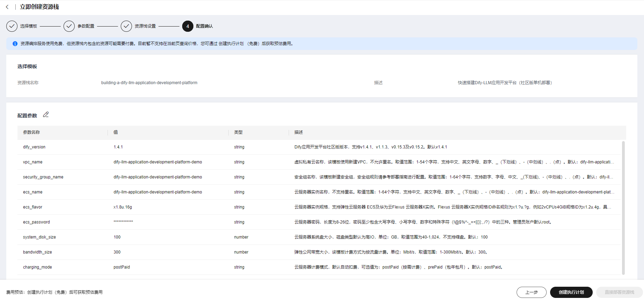Click the number type in bandwidth_size row
Screen dimensions: 644x300
[x=241, y=252]
